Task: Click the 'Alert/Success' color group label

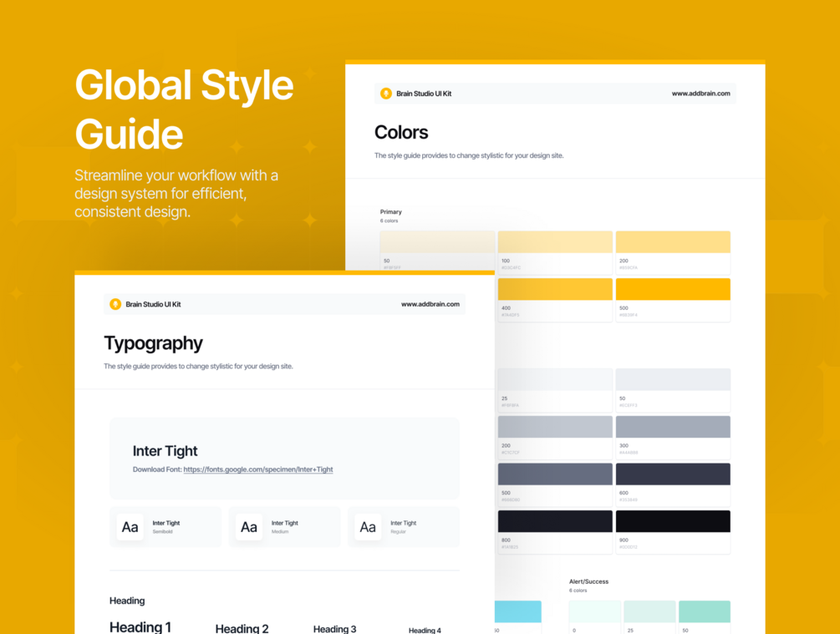Action: pos(588,581)
